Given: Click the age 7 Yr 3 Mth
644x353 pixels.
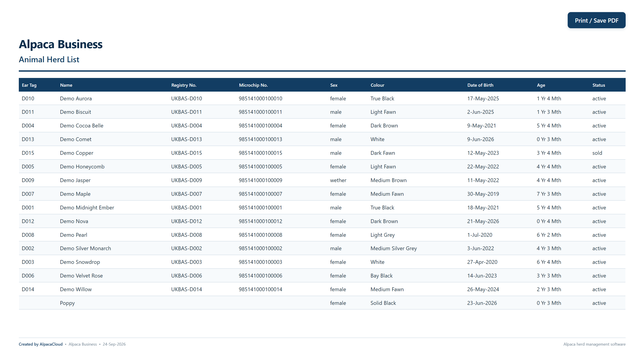Looking at the screenshot, I should tap(549, 194).
